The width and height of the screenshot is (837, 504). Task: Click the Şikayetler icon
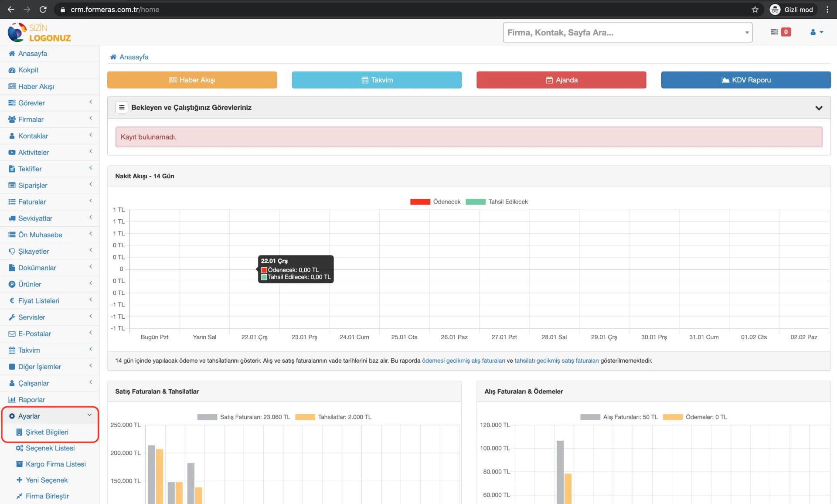point(12,252)
